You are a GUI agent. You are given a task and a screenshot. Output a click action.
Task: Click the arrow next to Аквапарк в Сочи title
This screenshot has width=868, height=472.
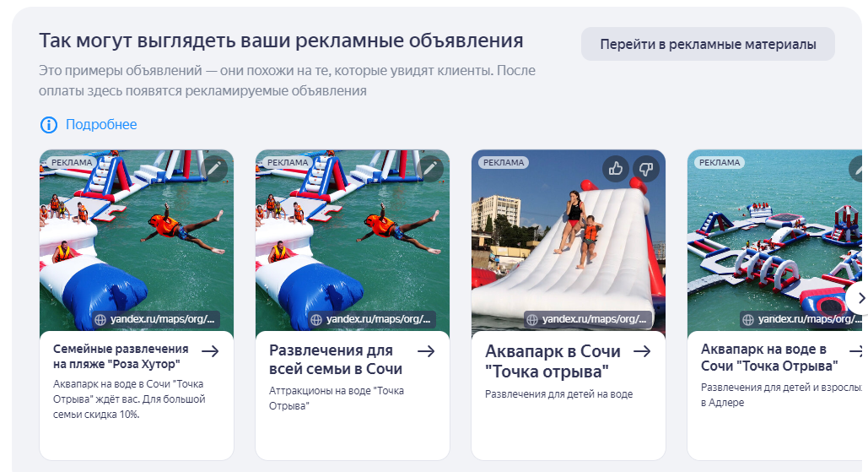[x=642, y=351]
